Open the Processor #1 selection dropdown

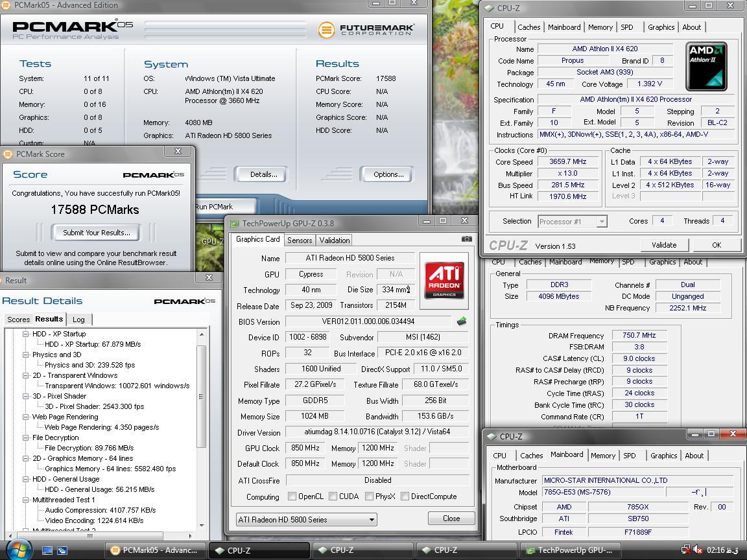pyautogui.click(x=573, y=222)
